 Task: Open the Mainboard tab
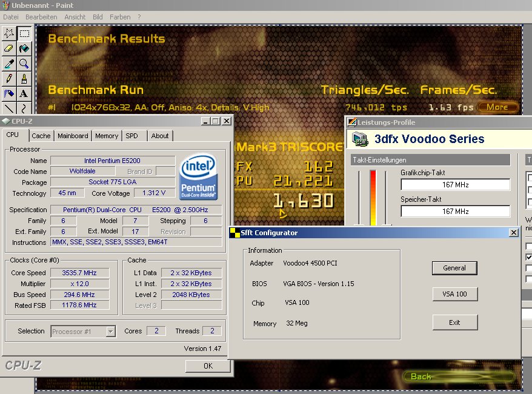point(73,136)
